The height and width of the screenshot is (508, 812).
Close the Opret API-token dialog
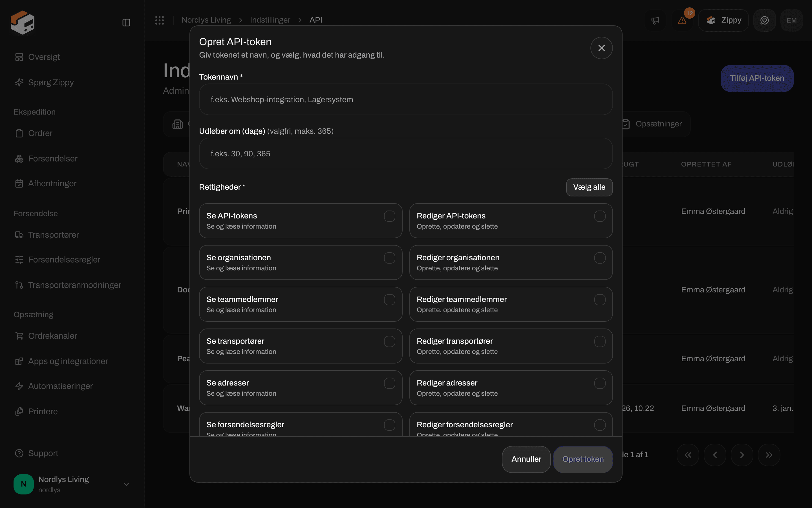(x=601, y=48)
